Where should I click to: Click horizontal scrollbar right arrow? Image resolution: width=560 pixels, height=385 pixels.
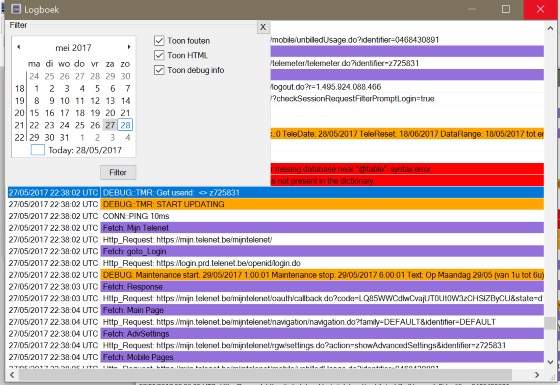tap(537, 375)
